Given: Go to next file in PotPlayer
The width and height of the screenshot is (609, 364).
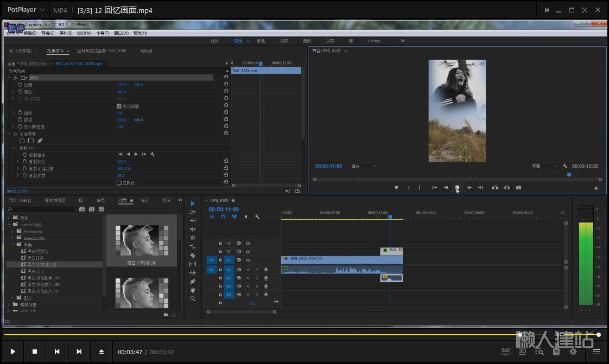Looking at the screenshot, I should click(x=79, y=352).
